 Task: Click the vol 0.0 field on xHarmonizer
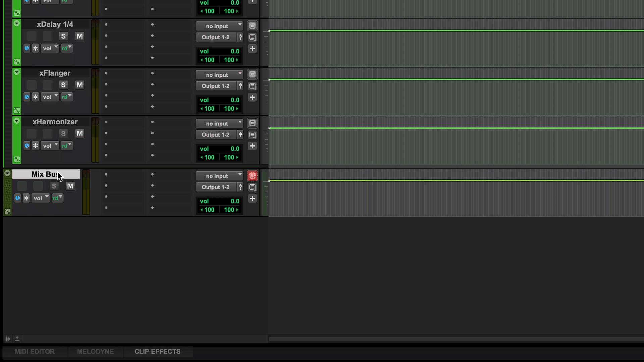(219, 149)
